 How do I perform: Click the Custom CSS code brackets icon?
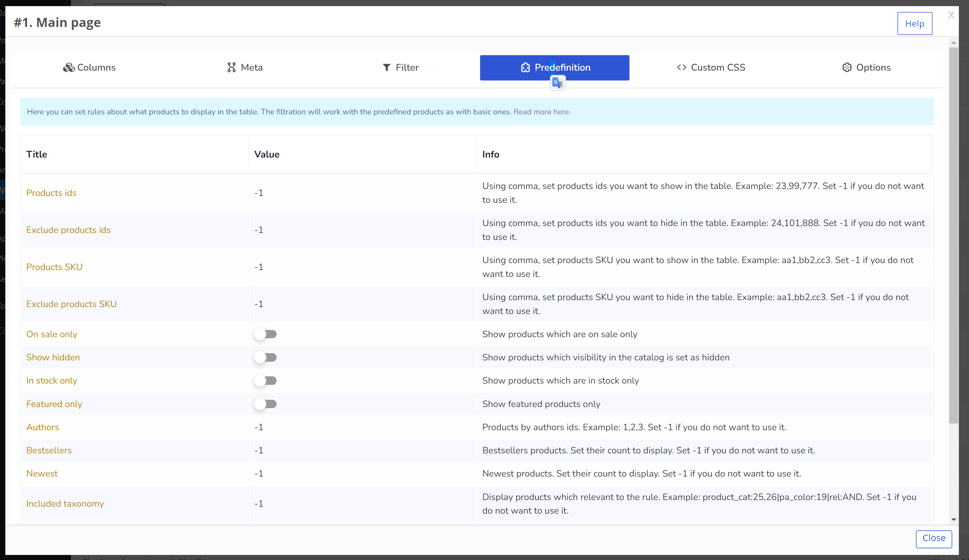click(x=681, y=68)
